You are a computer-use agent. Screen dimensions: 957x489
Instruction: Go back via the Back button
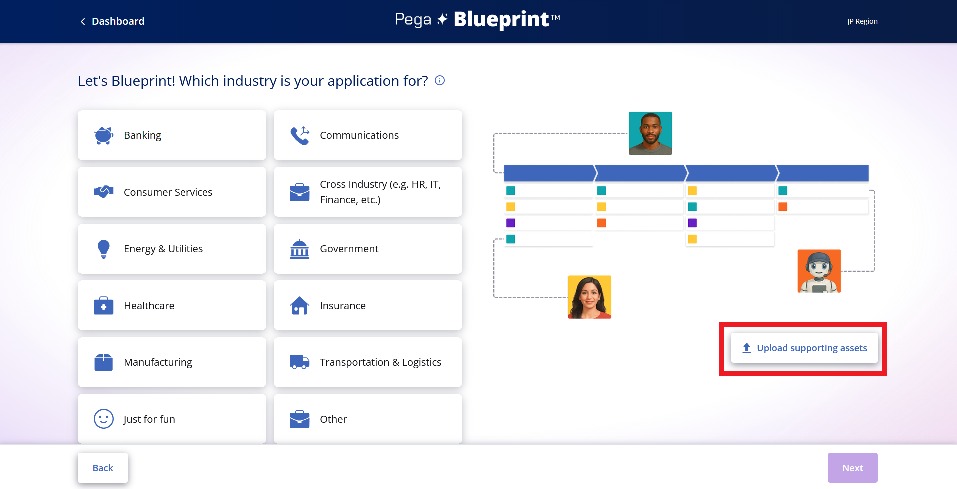coord(103,468)
